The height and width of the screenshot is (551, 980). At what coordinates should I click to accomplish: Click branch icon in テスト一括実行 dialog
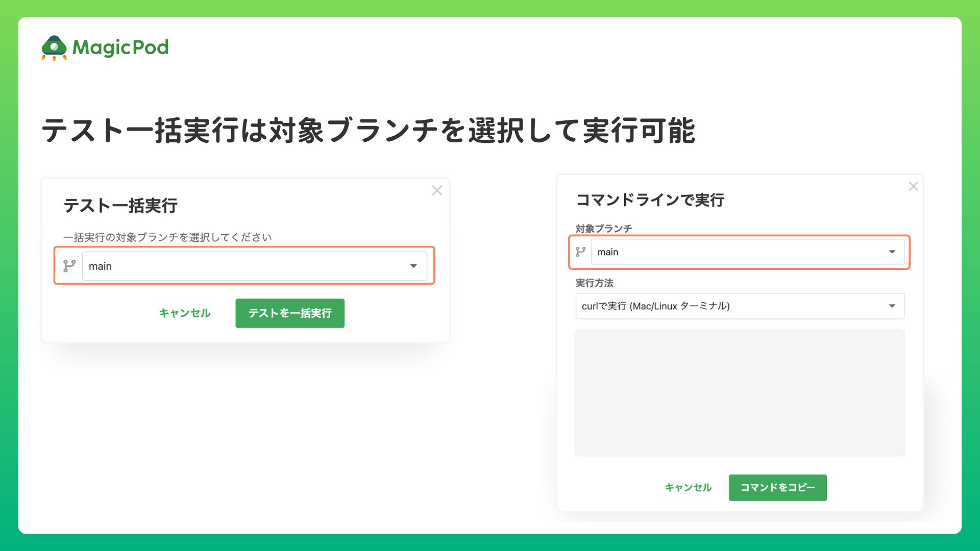click(69, 266)
